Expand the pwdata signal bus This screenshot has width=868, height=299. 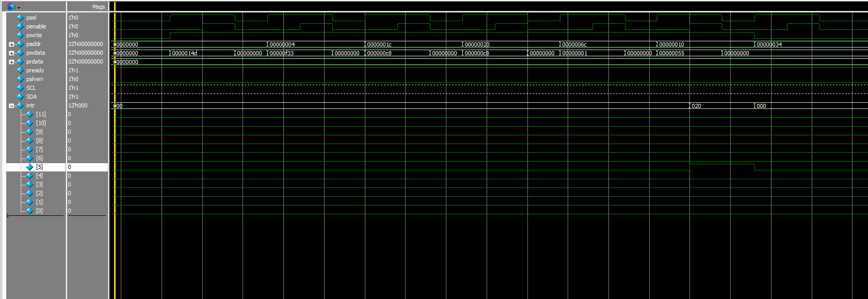tap(11, 53)
